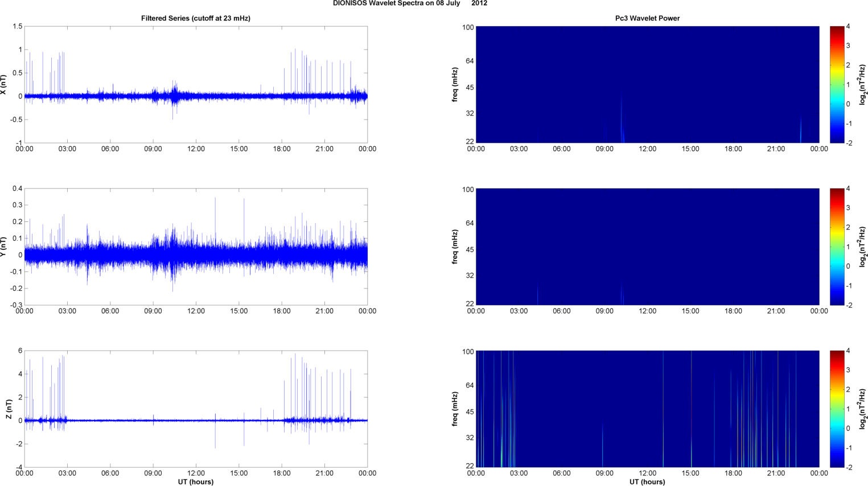This screenshot has height=486, width=868.
Task: Select the bottom Pc3 wavelet power spectrogram
Action: coord(647,409)
